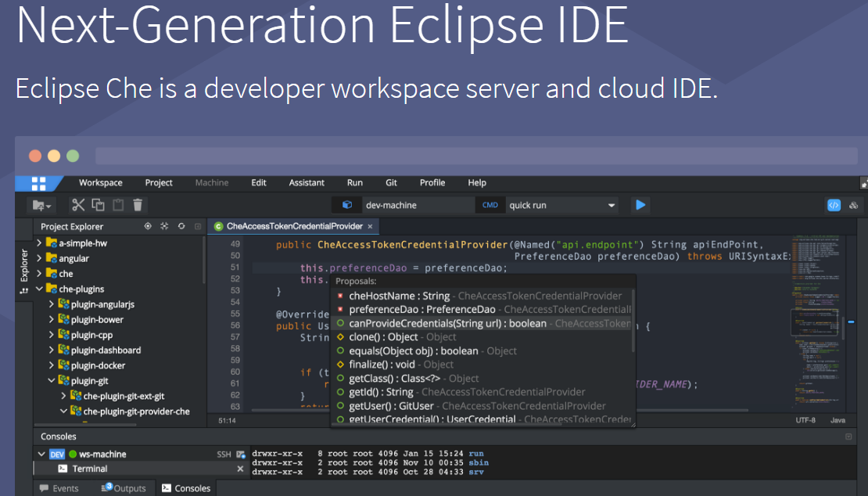Open the Help menu

pyautogui.click(x=477, y=183)
